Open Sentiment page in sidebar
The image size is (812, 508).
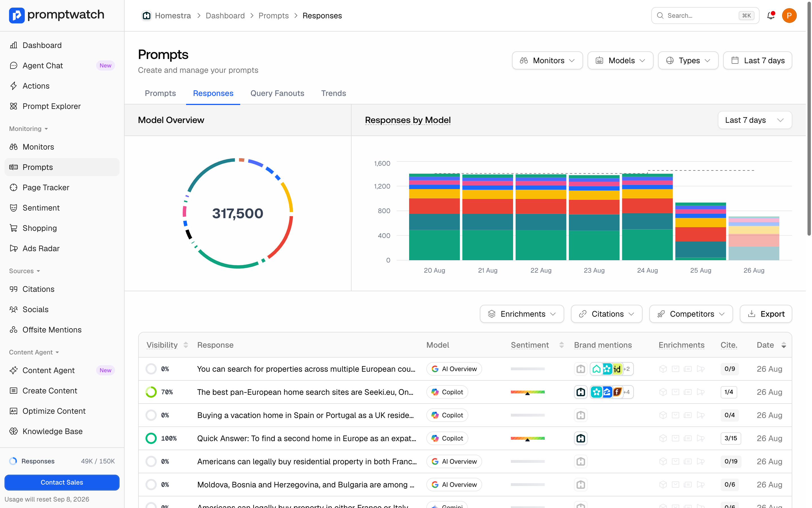(62, 208)
